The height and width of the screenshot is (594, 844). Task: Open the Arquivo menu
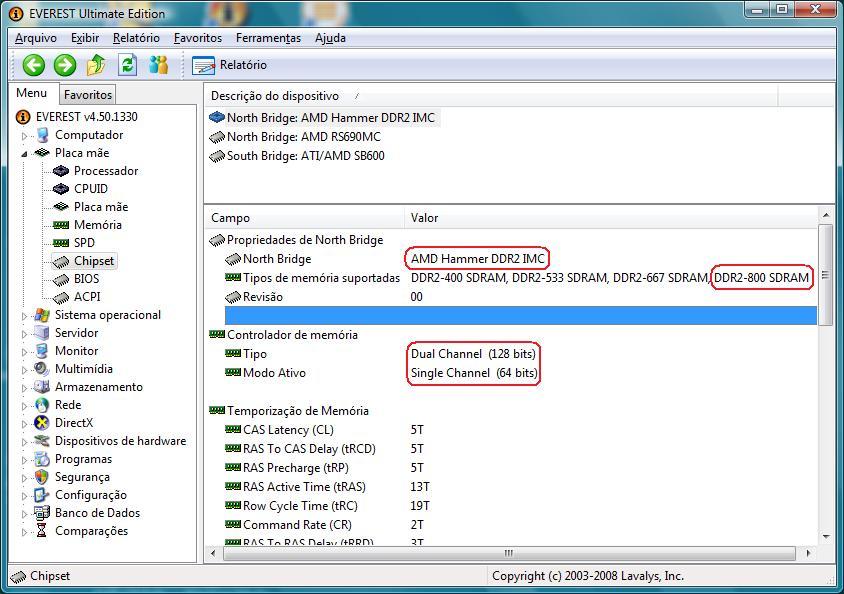coord(36,38)
